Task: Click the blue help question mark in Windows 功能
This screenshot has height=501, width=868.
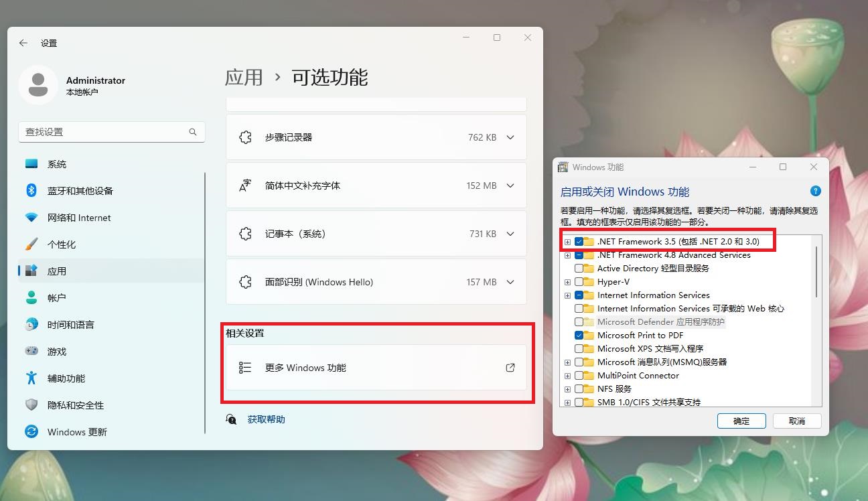Action: click(x=815, y=191)
